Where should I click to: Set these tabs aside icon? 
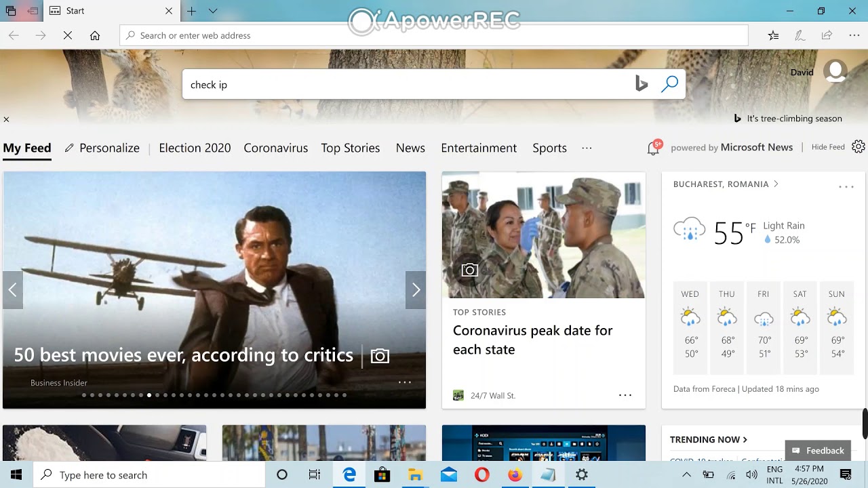tap(32, 11)
